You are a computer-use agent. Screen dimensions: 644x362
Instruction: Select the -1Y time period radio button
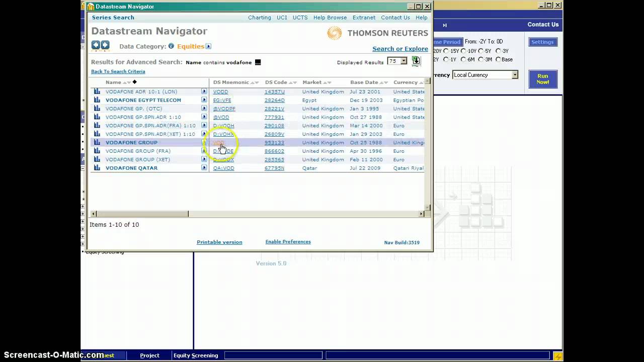click(446, 59)
